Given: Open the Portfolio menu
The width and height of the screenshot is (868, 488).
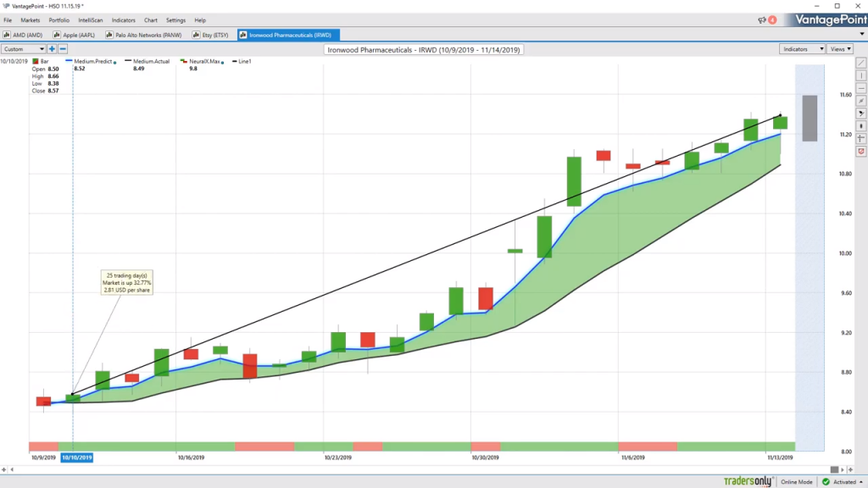Looking at the screenshot, I should tap(58, 20).
